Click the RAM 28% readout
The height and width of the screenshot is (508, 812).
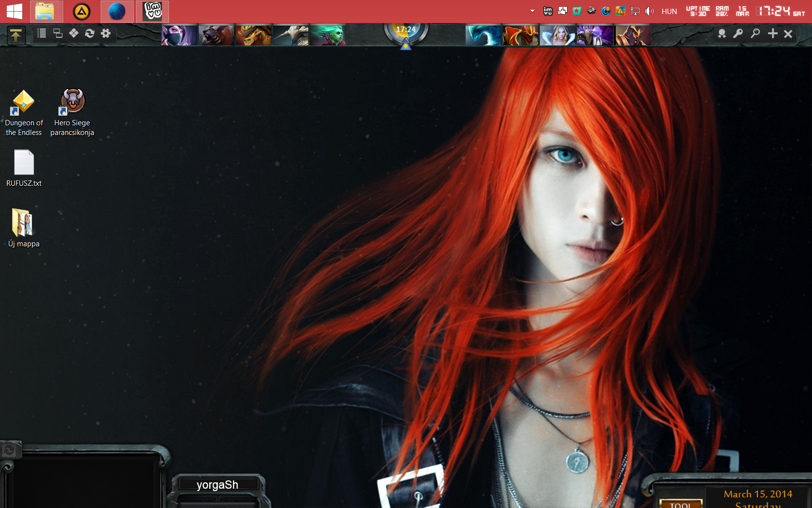point(722,11)
